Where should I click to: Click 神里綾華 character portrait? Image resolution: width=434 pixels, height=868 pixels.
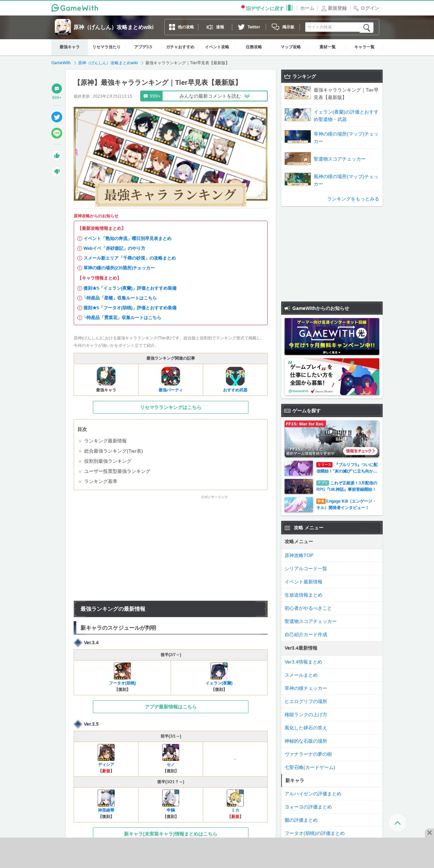(x=106, y=798)
